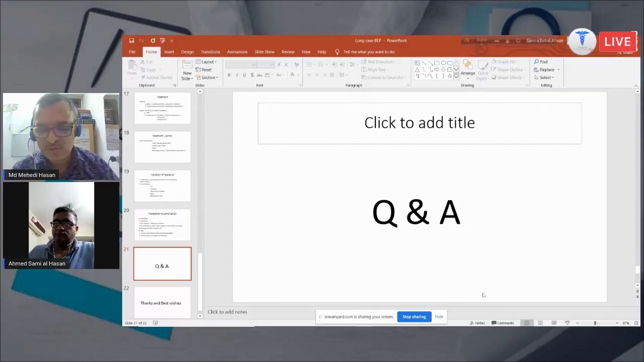Save the presentation from the quick access toolbar
The height and width of the screenshot is (362, 644).
pos(131,41)
